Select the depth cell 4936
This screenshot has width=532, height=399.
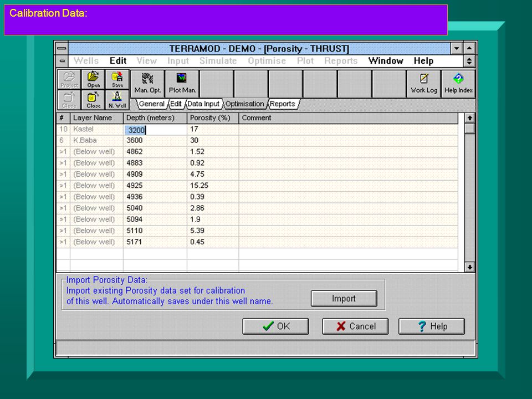point(155,197)
